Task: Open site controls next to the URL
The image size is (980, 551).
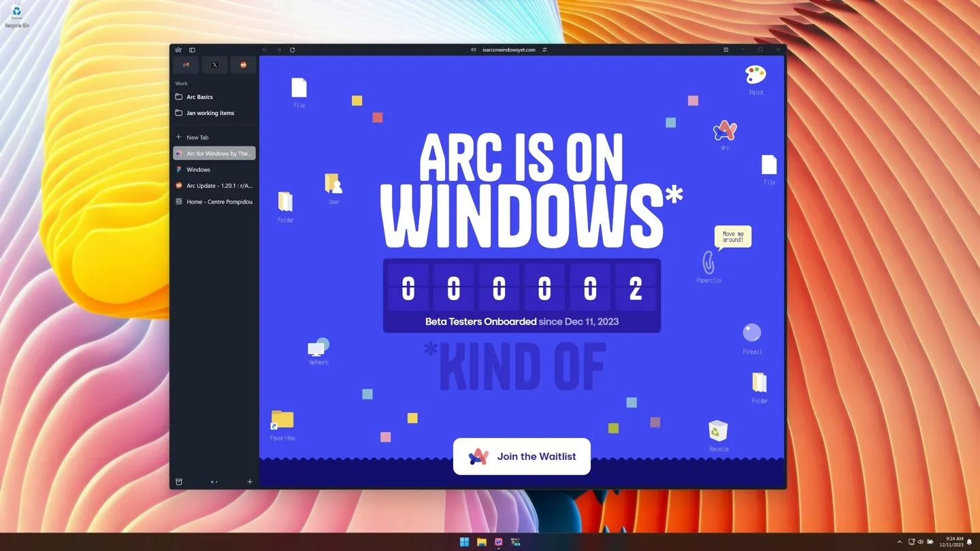Action: pos(544,50)
